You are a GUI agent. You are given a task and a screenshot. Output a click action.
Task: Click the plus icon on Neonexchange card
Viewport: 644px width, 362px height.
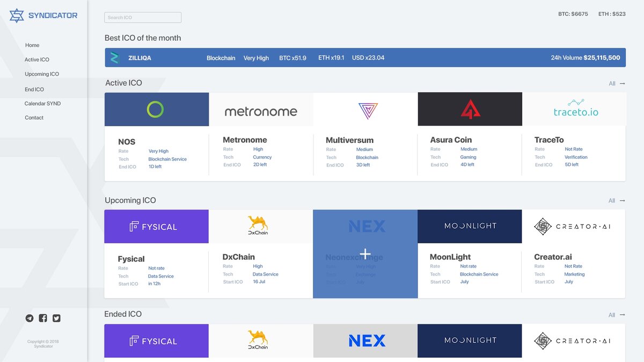coord(365,254)
